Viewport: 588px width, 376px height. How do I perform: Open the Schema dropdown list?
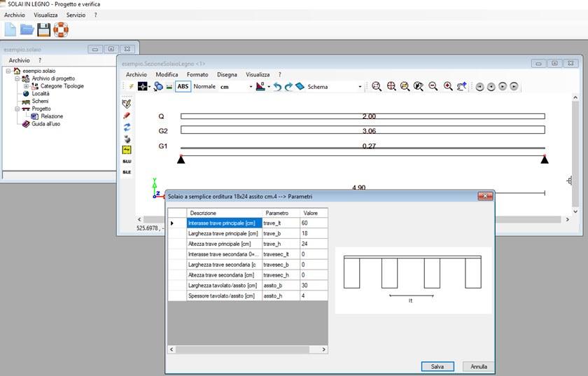360,87
